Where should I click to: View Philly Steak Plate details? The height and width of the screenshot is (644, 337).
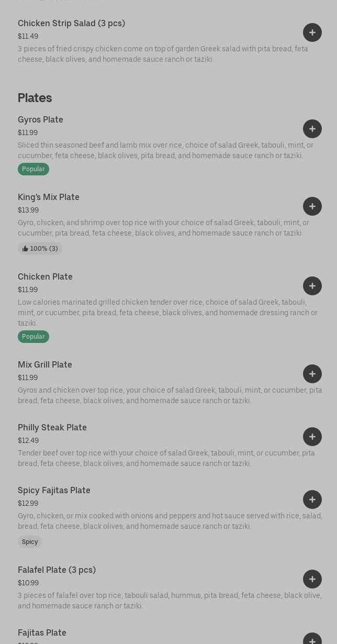pyautogui.click(x=52, y=427)
